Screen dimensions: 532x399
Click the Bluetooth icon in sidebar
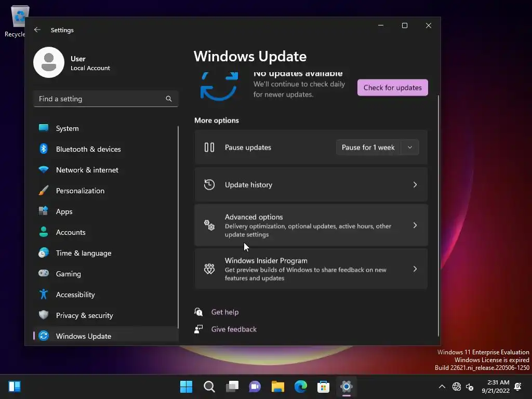coord(44,149)
